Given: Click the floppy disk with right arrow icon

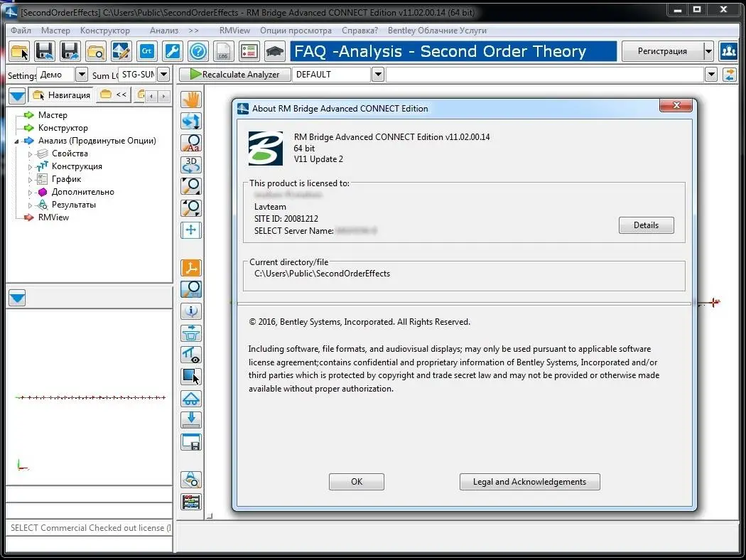Looking at the screenshot, I should [70, 51].
